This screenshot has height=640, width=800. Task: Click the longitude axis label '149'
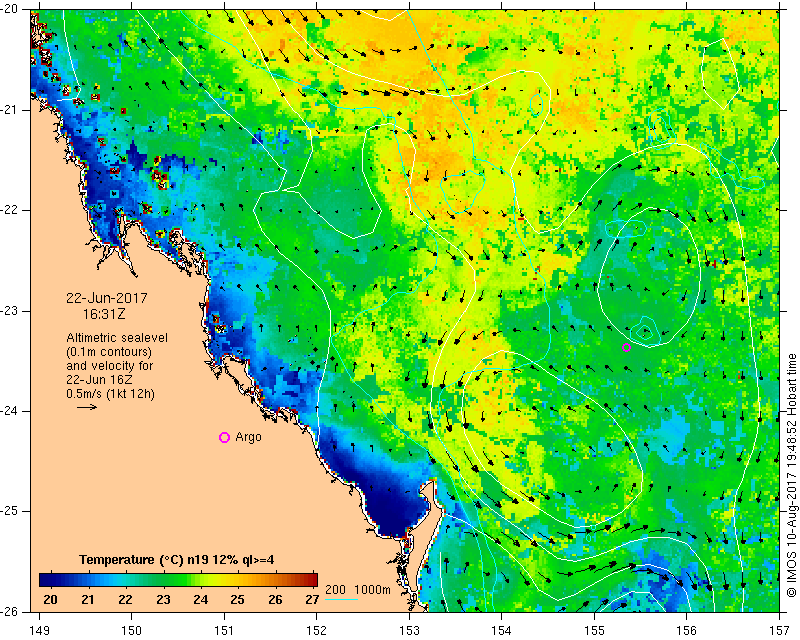coord(40,630)
